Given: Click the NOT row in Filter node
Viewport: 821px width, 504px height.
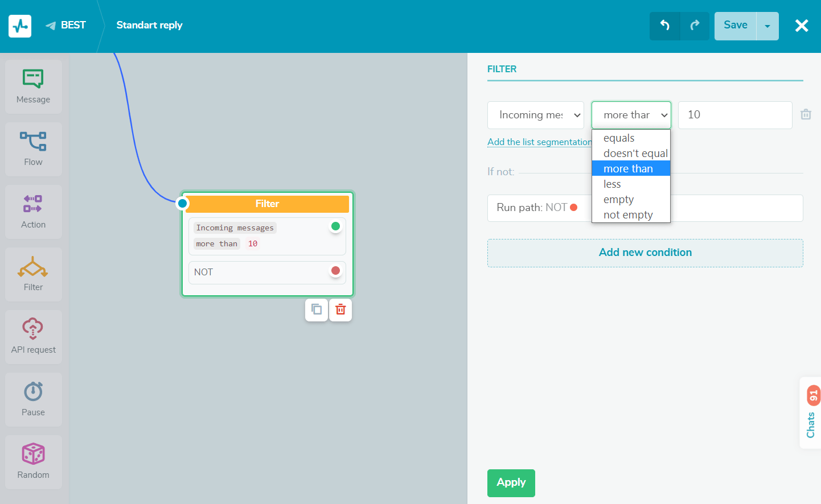Looking at the screenshot, I should pos(267,272).
